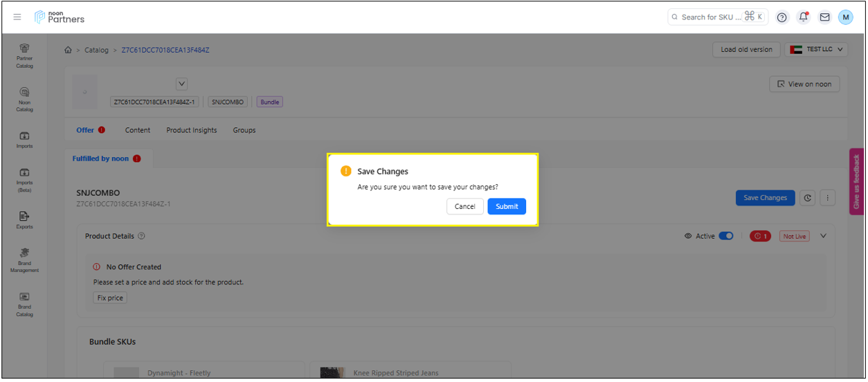The height and width of the screenshot is (382, 868).
Task: Open the Give us feedback side tab
Action: coord(856,181)
